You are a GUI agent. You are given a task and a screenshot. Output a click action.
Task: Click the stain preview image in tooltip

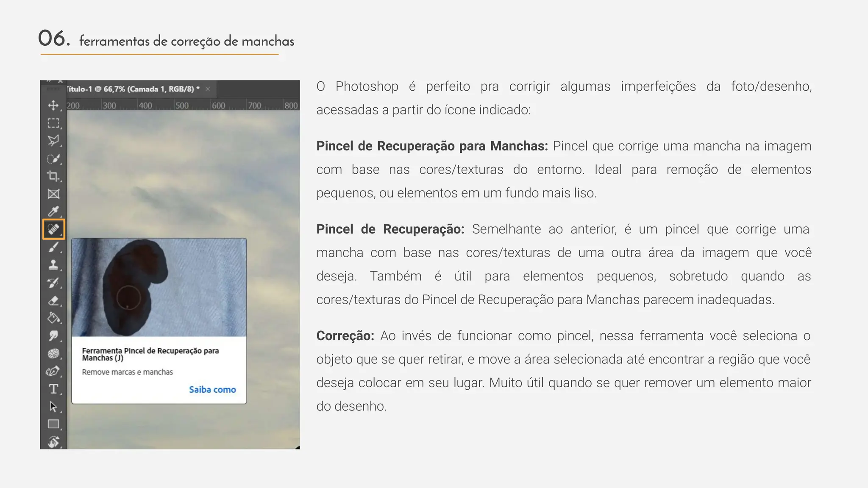(x=159, y=287)
